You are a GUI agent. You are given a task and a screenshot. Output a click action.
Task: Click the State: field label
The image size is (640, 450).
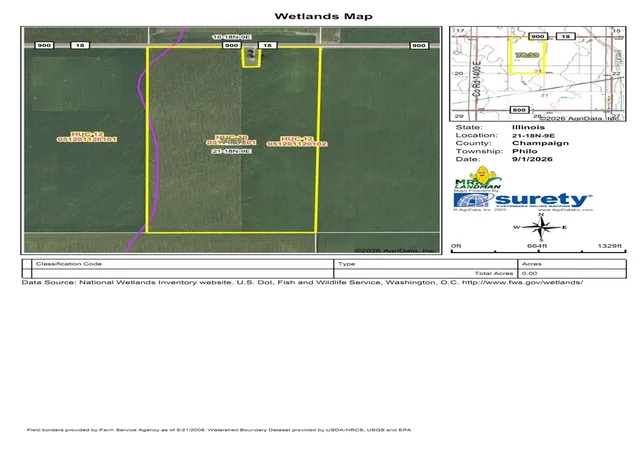(469, 127)
